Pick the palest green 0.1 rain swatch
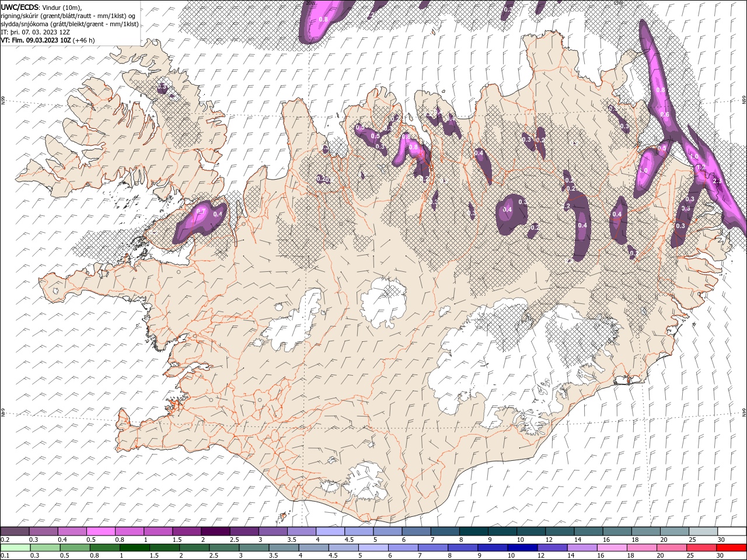 (x=15, y=548)
